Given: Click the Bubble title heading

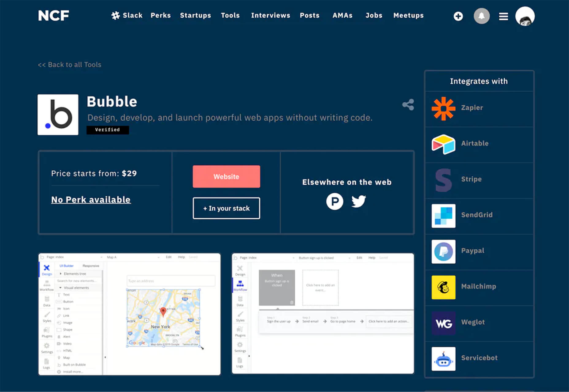Looking at the screenshot, I should [x=112, y=102].
